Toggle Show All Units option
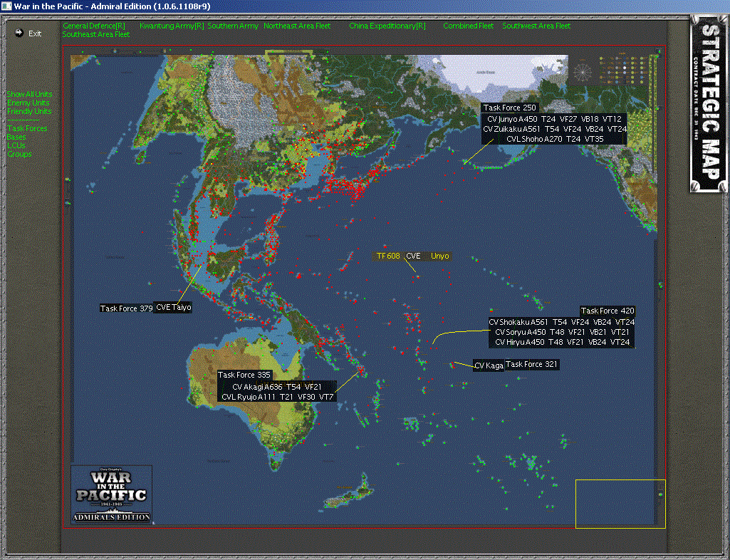The height and width of the screenshot is (560, 730). click(29, 94)
